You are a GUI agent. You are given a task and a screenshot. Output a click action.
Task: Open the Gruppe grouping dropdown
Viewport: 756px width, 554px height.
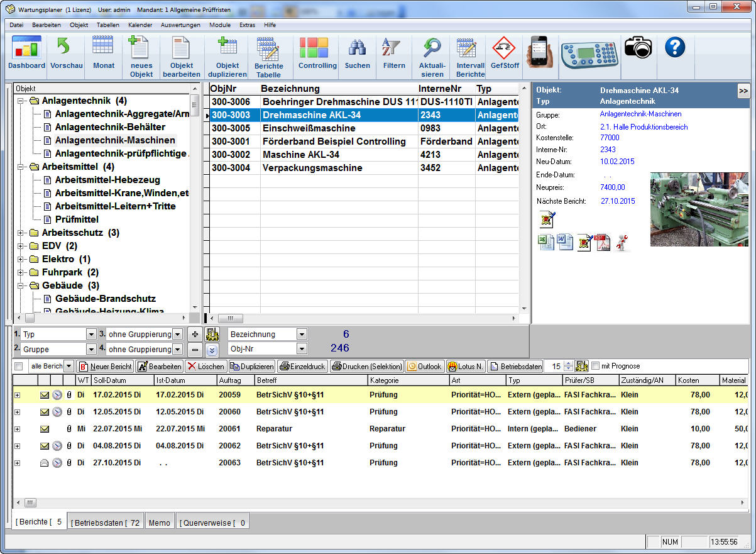(90, 349)
